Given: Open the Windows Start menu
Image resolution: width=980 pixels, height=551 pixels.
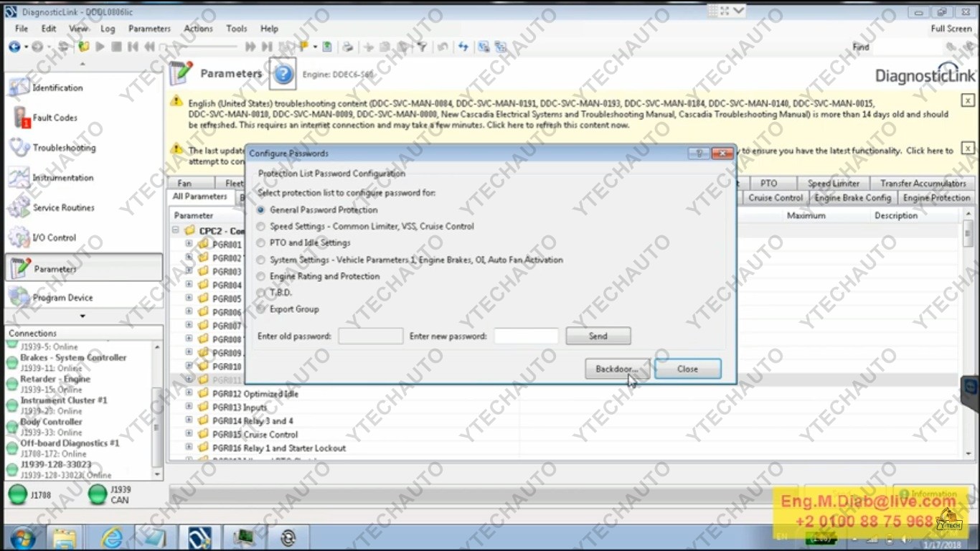Looking at the screenshot, I should (x=22, y=537).
